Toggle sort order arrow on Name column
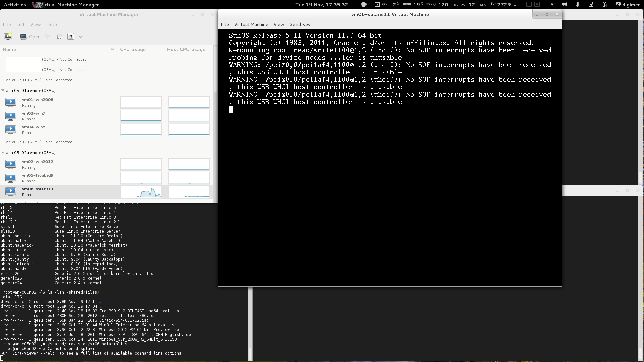This screenshot has height=362, width=644. [112, 49]
